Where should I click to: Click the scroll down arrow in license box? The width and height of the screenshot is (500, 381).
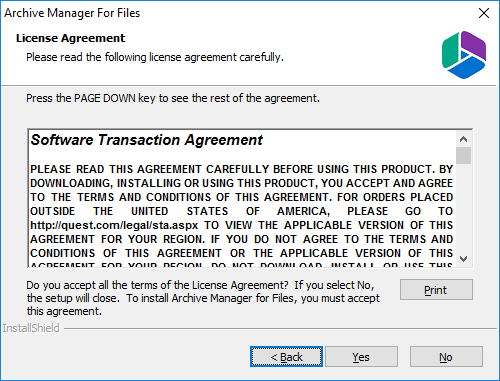tap(463, 259)
